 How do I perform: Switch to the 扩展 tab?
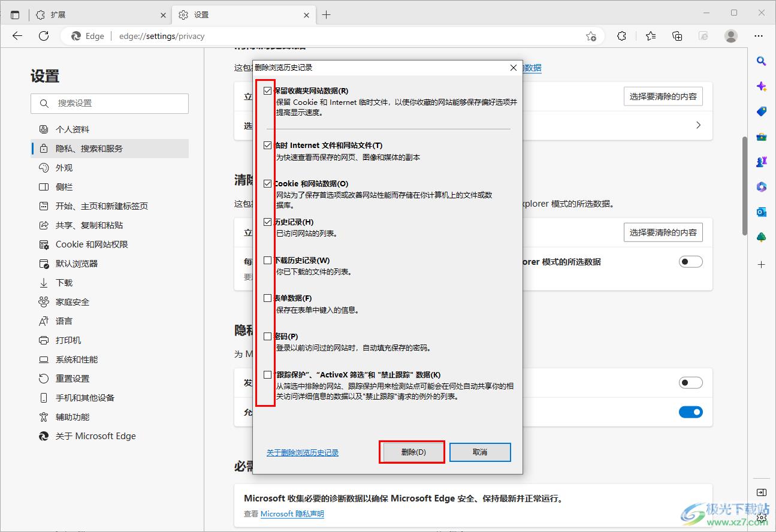(x=101, y=15)
